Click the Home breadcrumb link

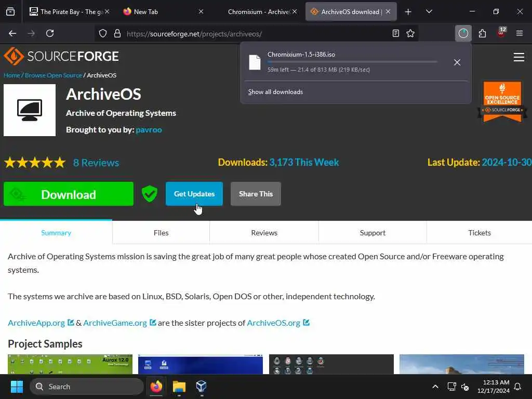coord(12,75)
